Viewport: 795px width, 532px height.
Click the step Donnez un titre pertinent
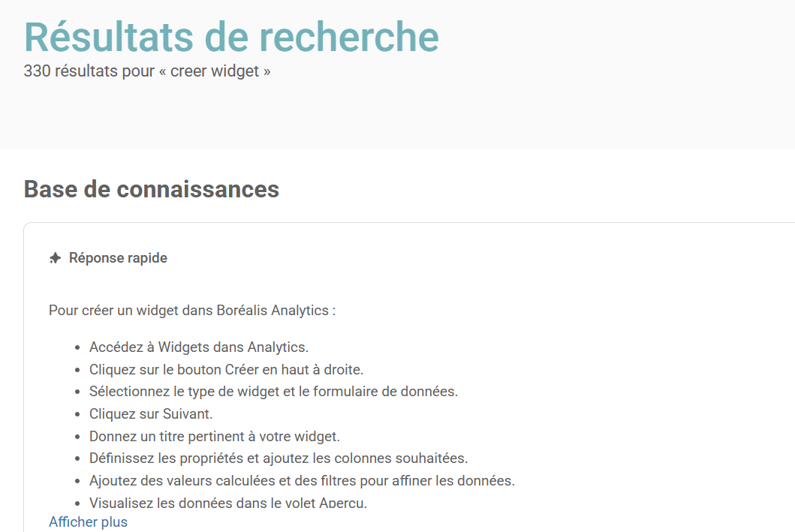pyautogui.click(x=214, y=436)
